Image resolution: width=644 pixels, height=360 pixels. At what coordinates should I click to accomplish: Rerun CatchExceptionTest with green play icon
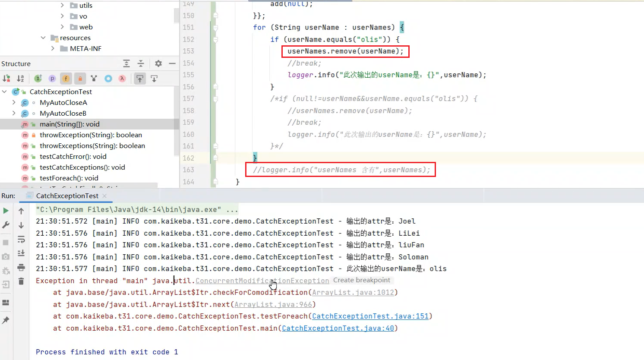point(6,211)
